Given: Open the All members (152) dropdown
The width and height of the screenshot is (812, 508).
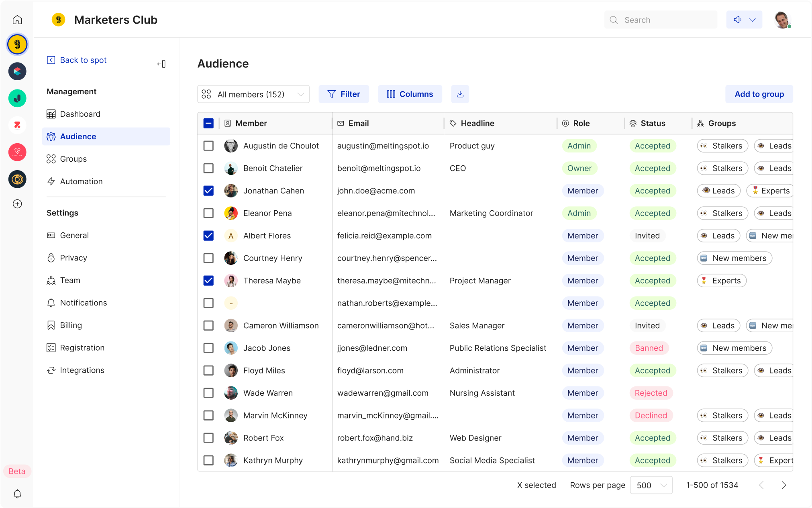Looking at the screenshot, I should coord(253,94).
